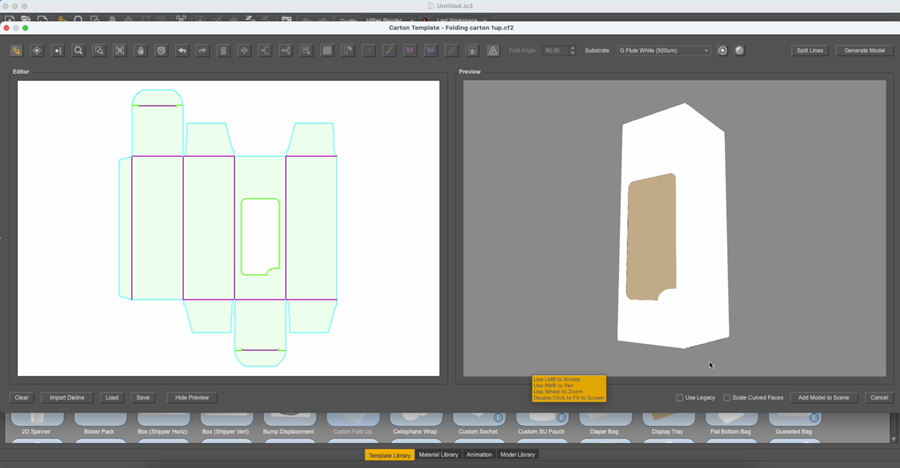
Task: Click the warning triangle toolbar icon
Action: point(493,51)
